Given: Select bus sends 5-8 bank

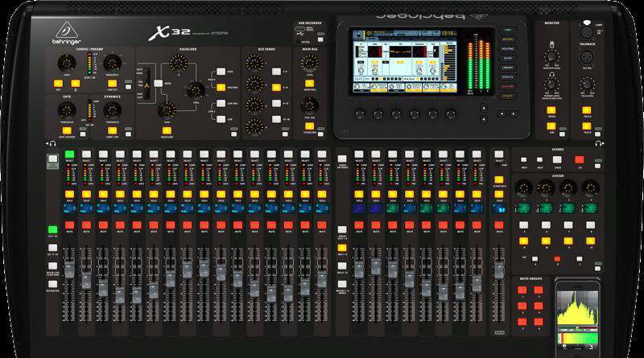Looking at the screenshot, I should pyautogui.click(x=276, y=86).
